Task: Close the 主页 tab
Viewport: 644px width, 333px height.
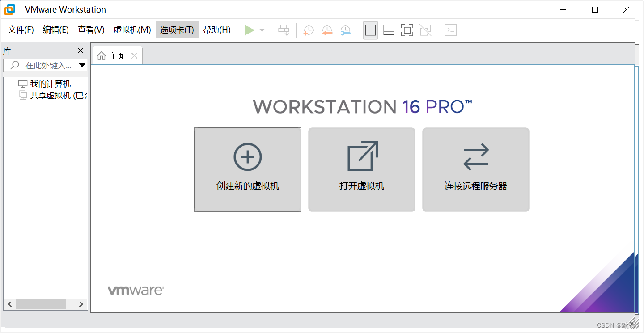Action: point(134,56)
